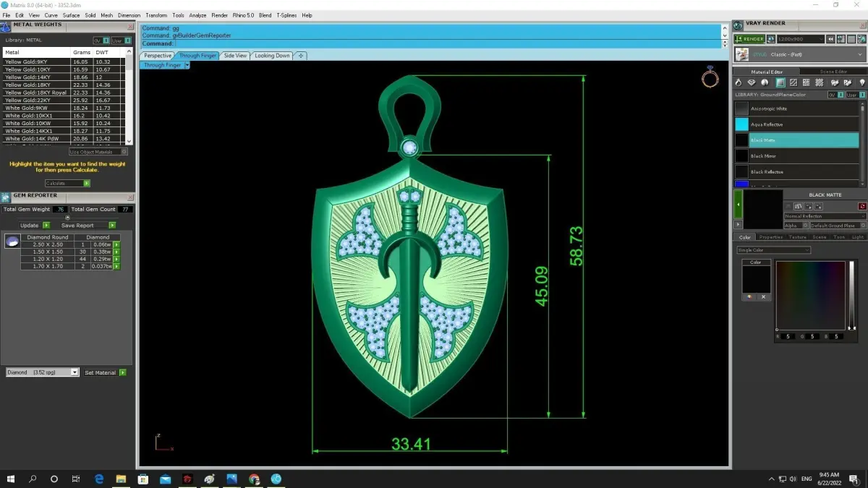The image size is (868, 488).
Task: Open the Single Color dropdown
Action: [773, 250]
